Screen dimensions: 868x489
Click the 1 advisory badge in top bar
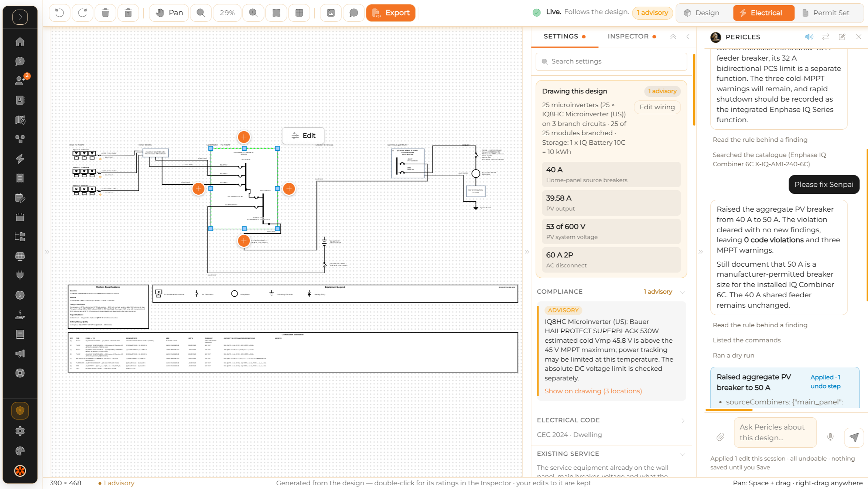tap(652, 13)
